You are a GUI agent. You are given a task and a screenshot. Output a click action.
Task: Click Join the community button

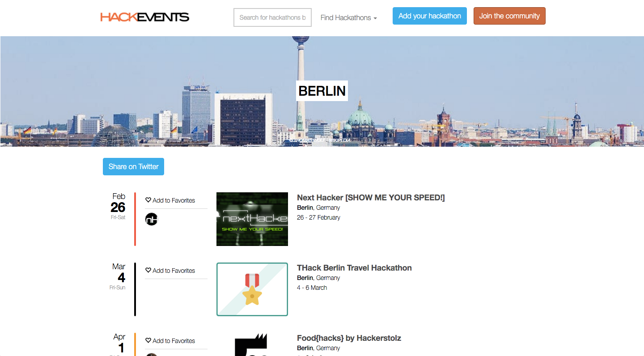pyautogui.click(x=509, y=16)
